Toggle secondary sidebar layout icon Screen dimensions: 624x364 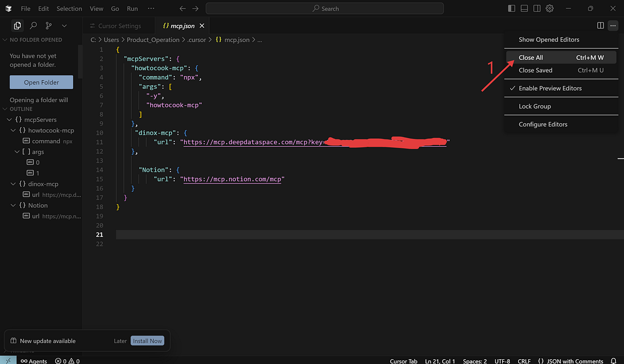537,8
